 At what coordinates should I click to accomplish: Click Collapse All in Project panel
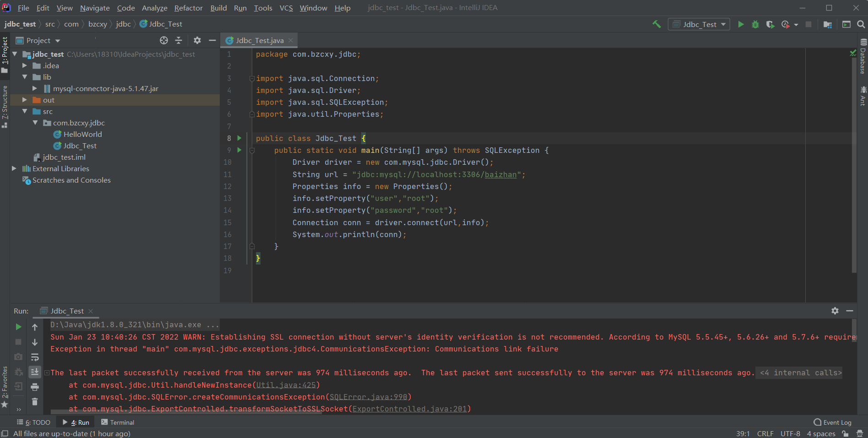[x=179, y=40]
